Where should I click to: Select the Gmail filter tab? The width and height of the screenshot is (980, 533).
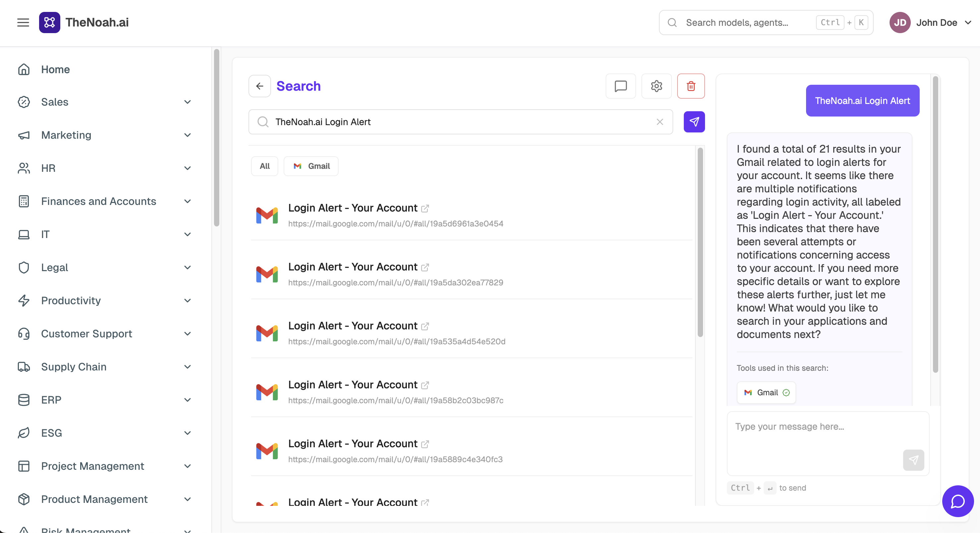tap(311, 166)
